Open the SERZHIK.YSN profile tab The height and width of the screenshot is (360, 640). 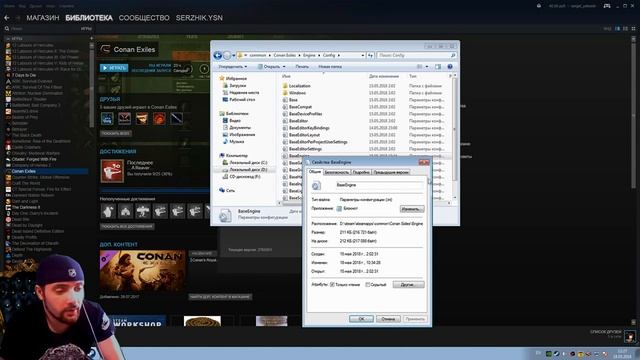(199, 18)
